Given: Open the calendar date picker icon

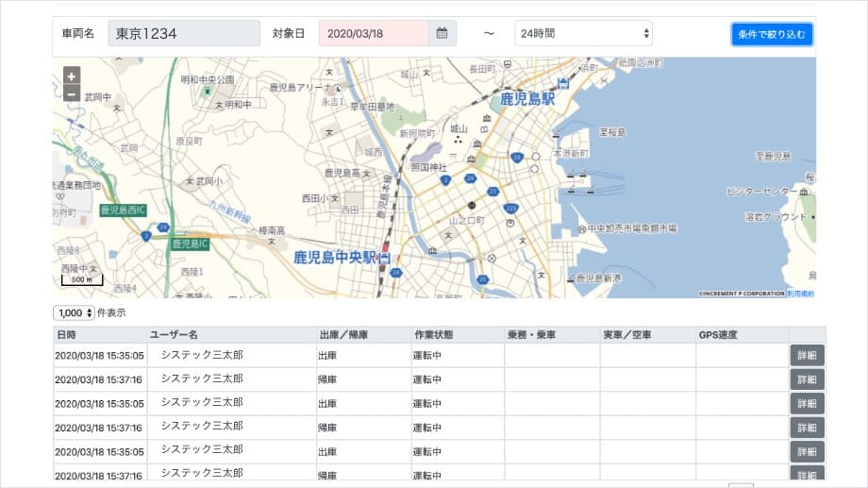Looking at the screenshot, I should point(442,33).
